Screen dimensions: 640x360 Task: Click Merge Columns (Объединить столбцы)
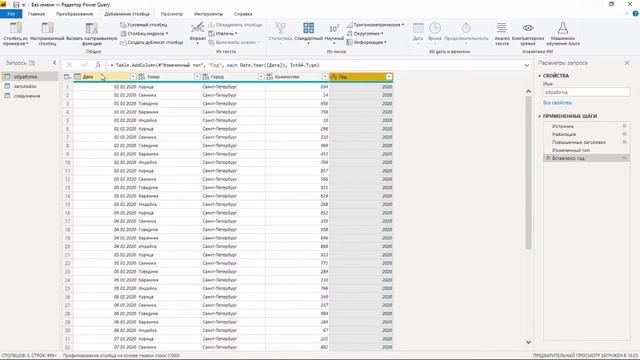[x=235, y=25]
